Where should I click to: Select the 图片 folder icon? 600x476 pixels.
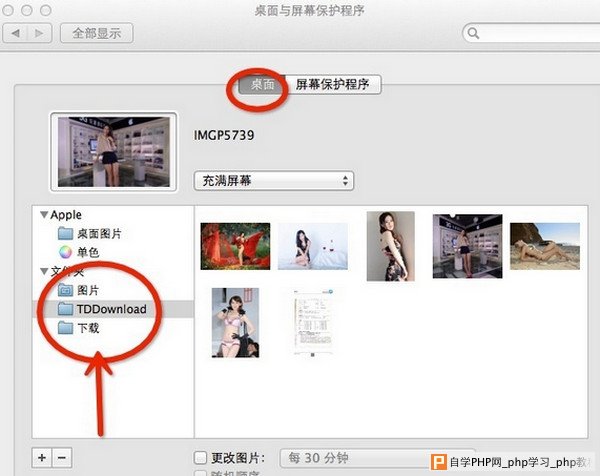(x=65, y=290)
